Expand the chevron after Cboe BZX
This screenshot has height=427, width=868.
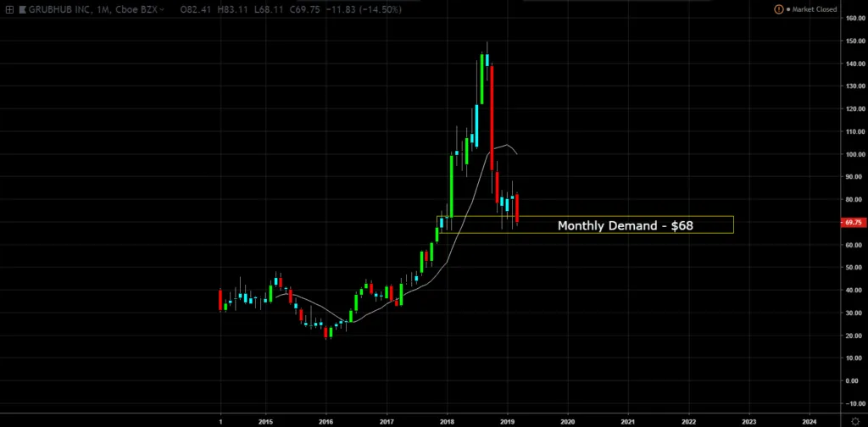(x=161, y=9)
